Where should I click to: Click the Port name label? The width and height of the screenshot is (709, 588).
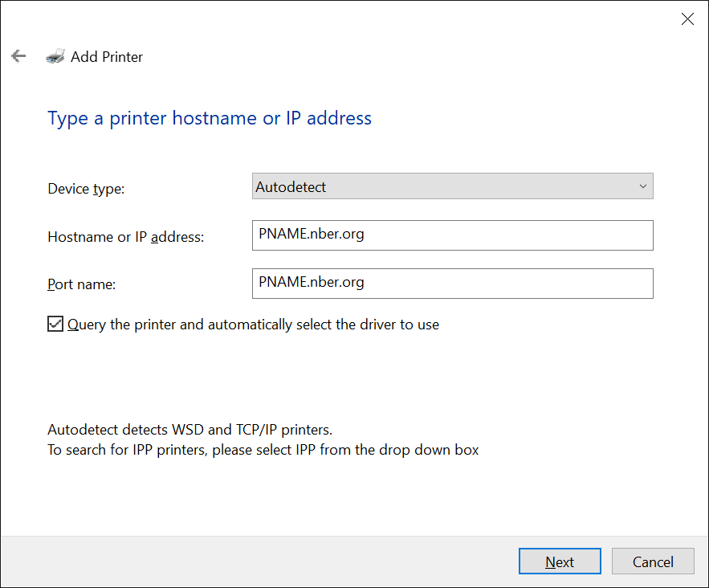point(82,284)
